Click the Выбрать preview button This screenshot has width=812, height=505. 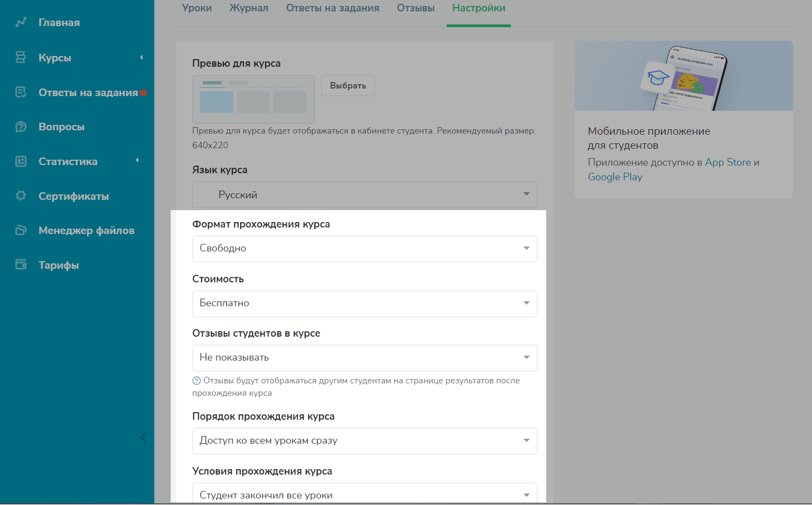click(348, 86)
